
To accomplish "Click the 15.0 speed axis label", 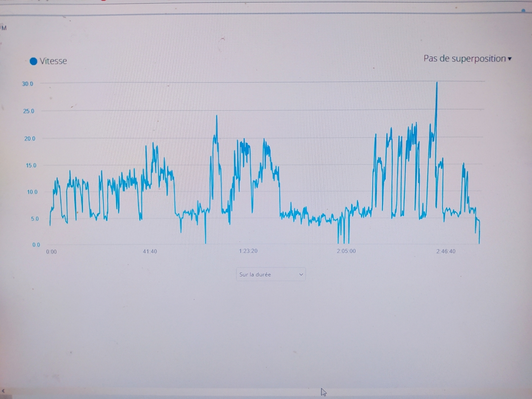I will click(x=31, y=165).
